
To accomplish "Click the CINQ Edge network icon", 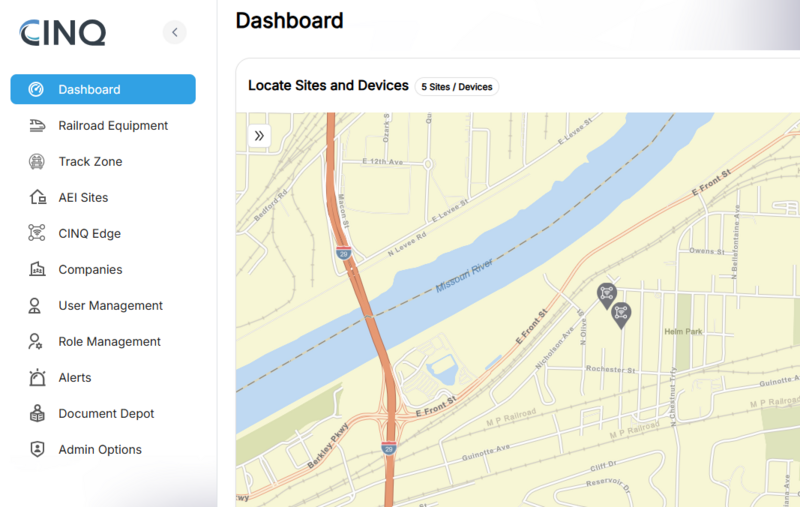I will click(x=37, y=233).
